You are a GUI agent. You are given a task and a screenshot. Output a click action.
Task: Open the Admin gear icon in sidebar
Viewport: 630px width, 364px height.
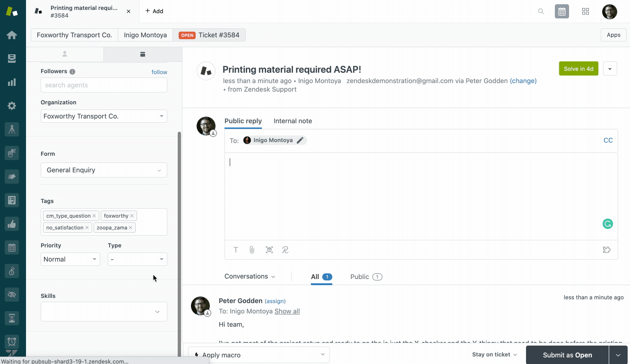pyautogui.click(x=12, y=106)
